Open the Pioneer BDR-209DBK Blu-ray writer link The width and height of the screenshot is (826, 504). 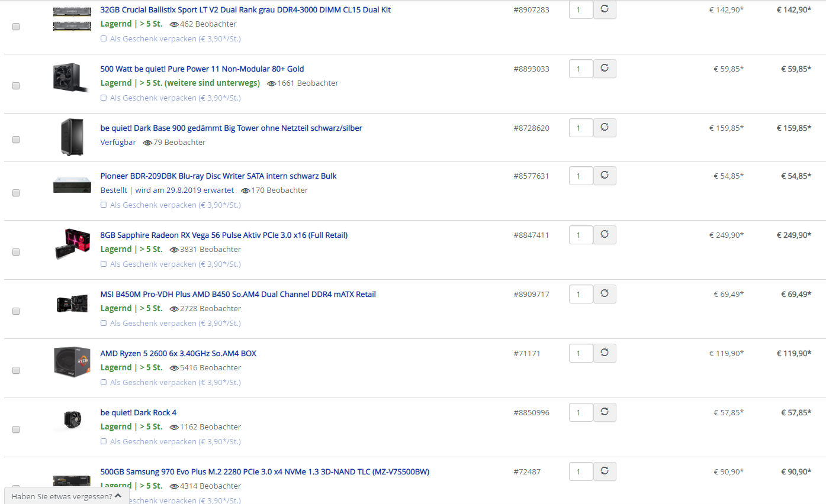point(218,176)
